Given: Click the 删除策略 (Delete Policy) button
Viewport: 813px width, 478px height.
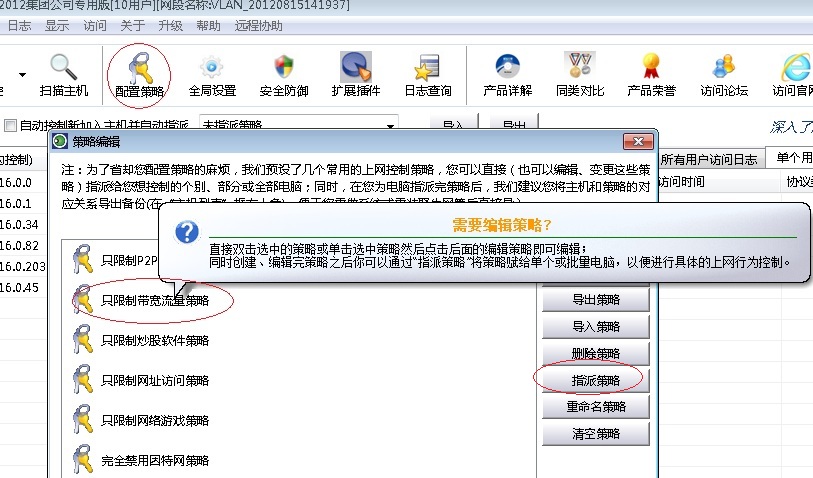Looking at the screenshot, I should pyautogui.click(x=596, y=353).
